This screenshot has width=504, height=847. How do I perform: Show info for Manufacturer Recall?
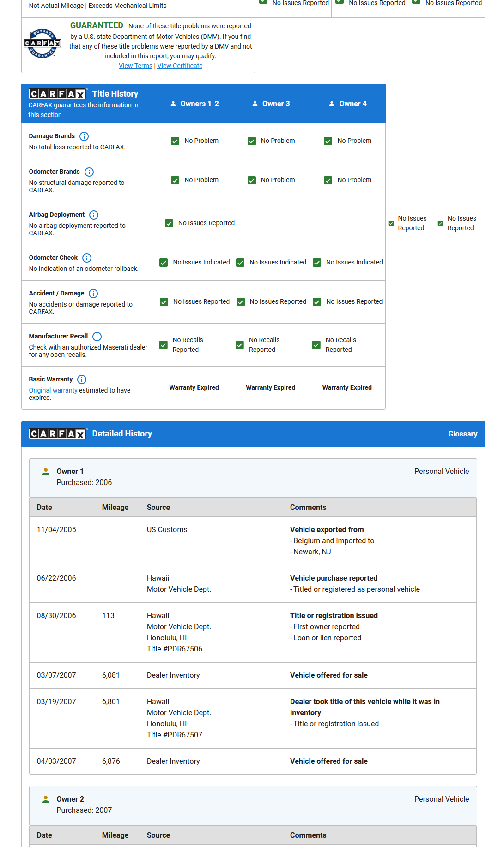tap(97, 337)
